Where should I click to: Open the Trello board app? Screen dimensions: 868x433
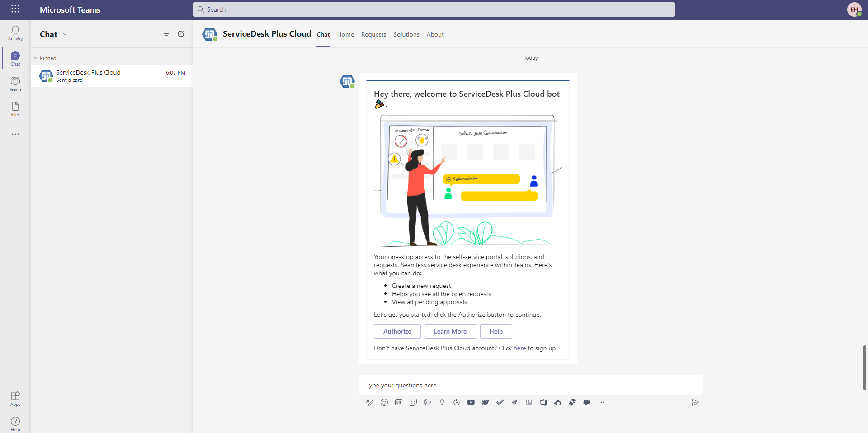(x=529, y=402)
